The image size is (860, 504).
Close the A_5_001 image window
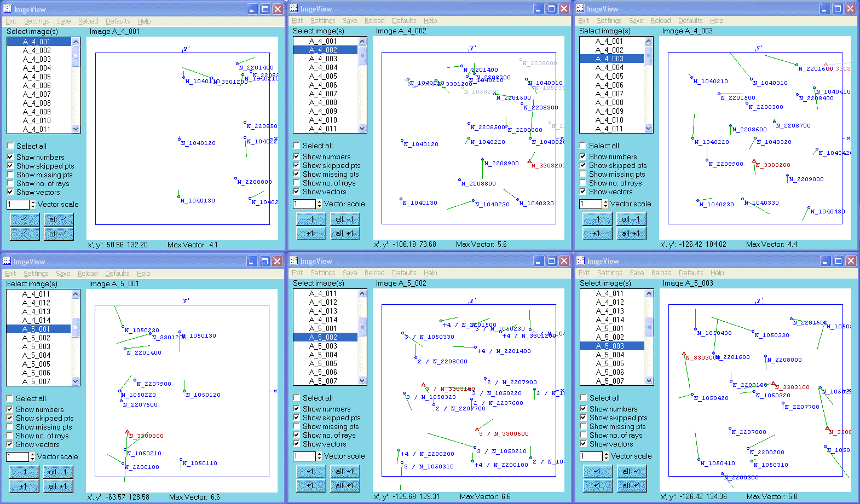click(278, 262)
